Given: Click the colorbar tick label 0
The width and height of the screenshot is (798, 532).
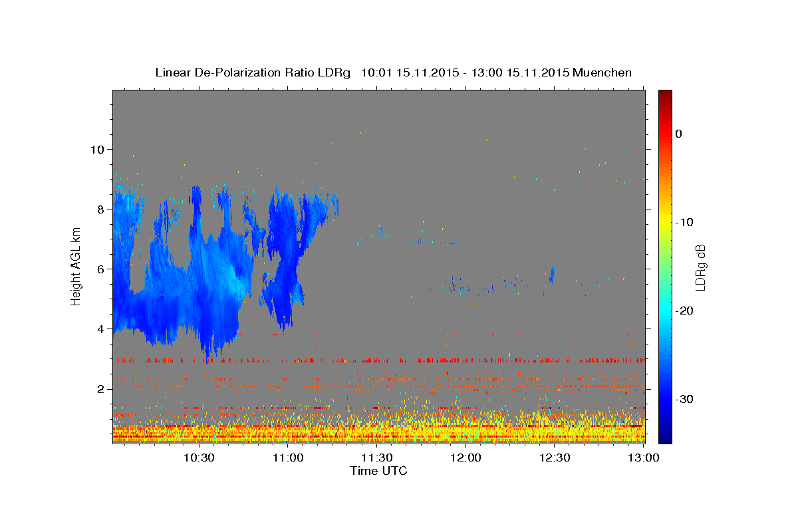Looking at the screenshot, I should click(x=679, y=134).
